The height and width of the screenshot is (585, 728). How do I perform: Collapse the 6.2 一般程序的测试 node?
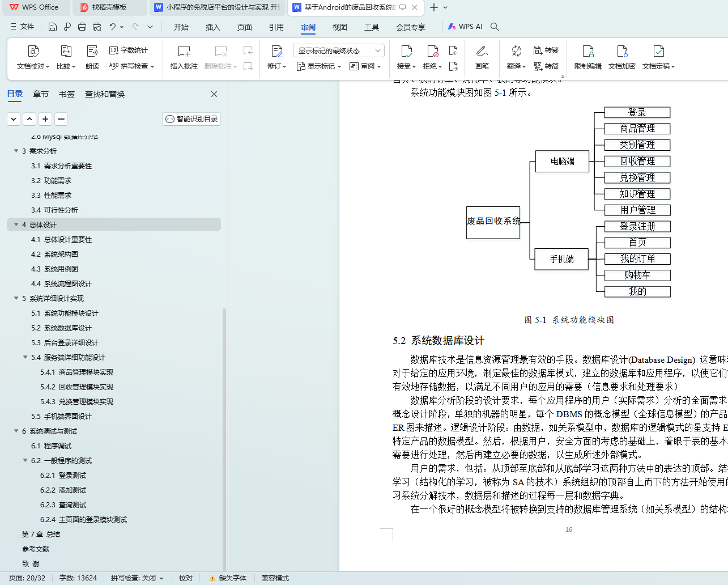25,460
